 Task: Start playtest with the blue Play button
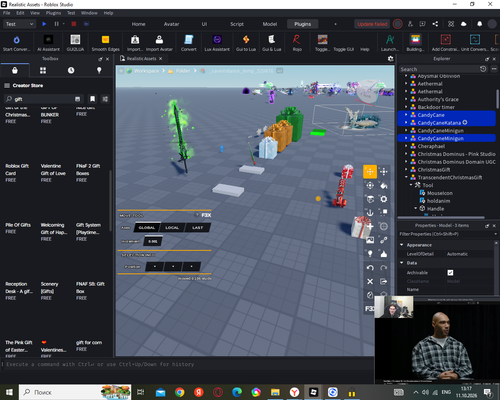44,24
